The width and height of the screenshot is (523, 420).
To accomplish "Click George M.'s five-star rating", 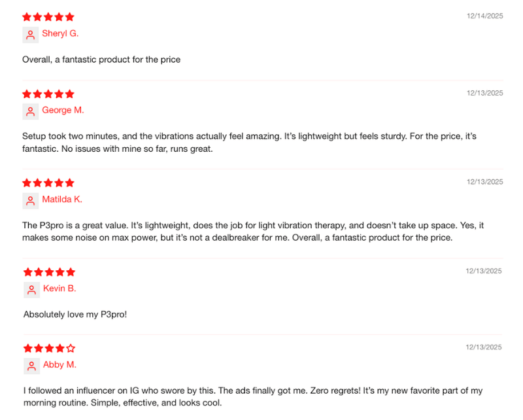I will click(48, 94).
